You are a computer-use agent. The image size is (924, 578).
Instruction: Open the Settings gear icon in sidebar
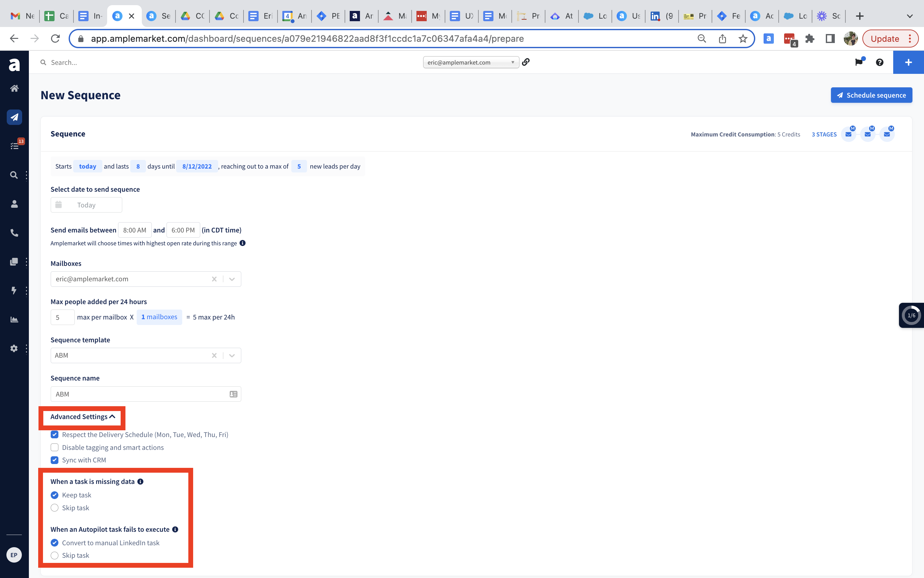(x=14, y=348)
